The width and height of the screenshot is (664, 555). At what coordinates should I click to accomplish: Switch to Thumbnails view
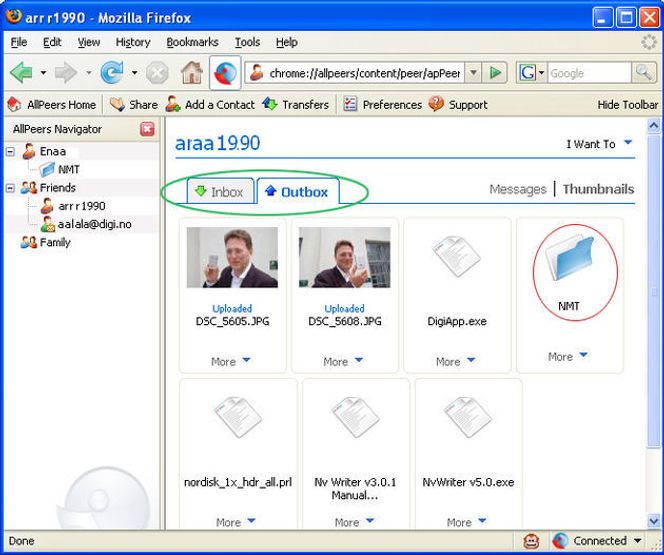(598, 189)
